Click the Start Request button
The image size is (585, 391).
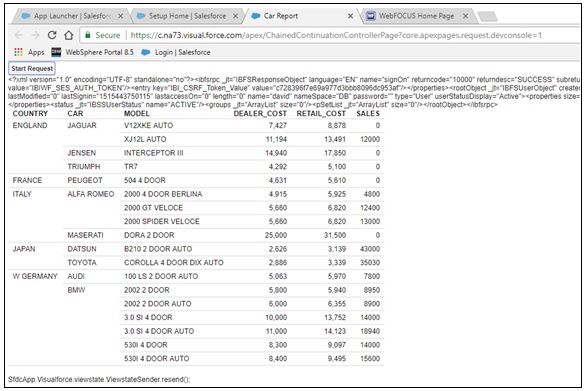(x=32, y=68)
